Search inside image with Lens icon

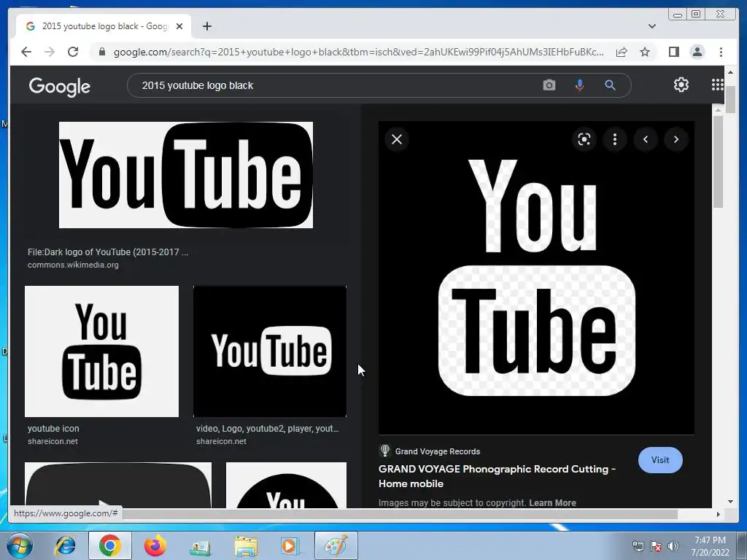pyautogui.click(x=584, y=139)
